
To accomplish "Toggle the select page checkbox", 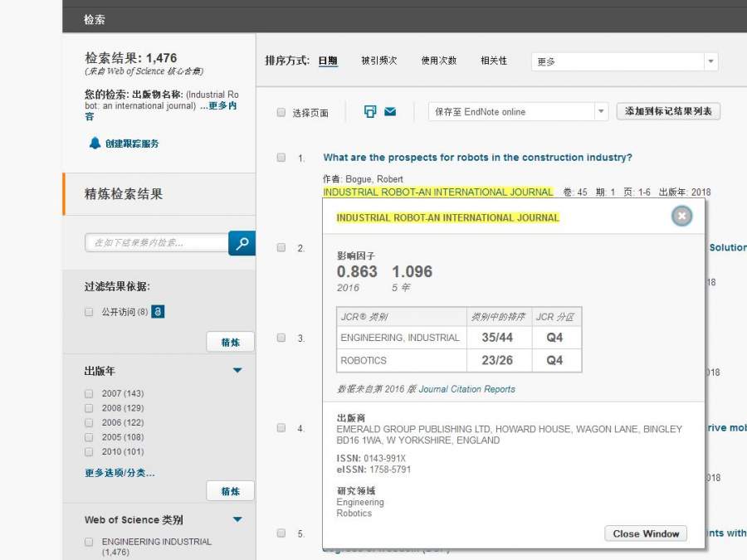I will [281, 113].
